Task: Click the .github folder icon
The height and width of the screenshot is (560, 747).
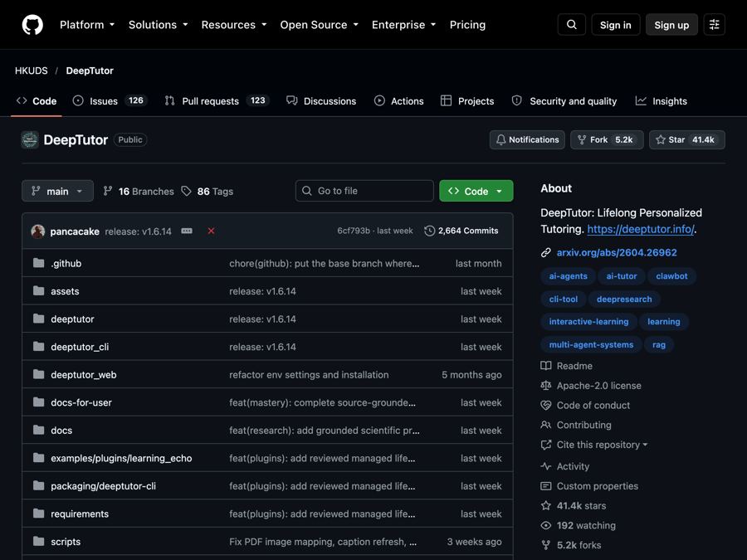Action: coord(38,263)
